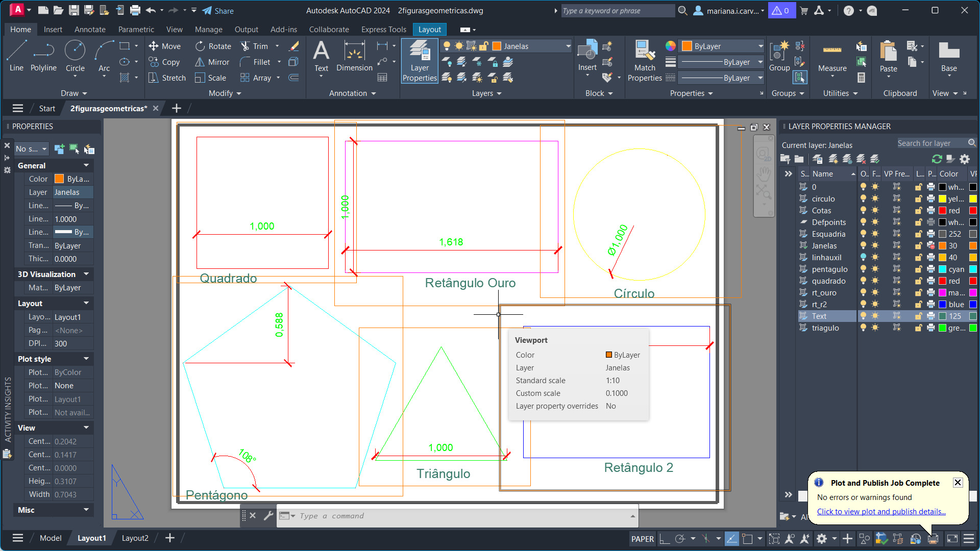Click the Share button in title bar
The image size is (980, 551).
pyautogui.click(x=218, y=11)
